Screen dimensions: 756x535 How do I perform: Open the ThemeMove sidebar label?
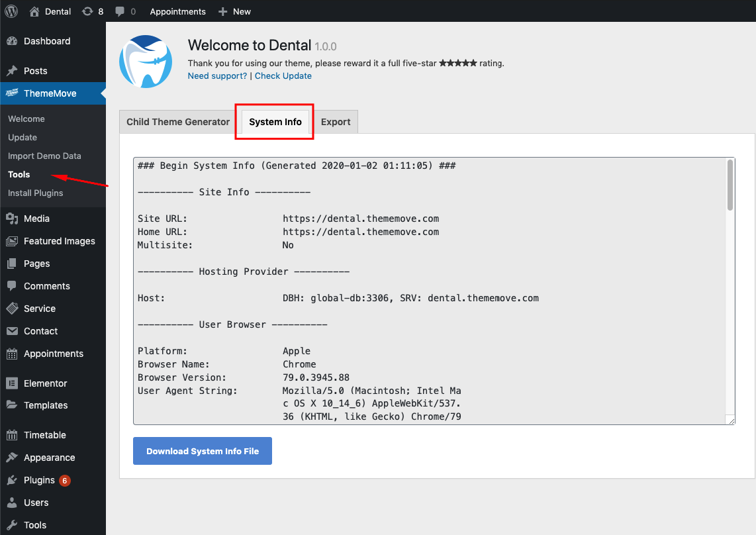click(x=50, y=93)
